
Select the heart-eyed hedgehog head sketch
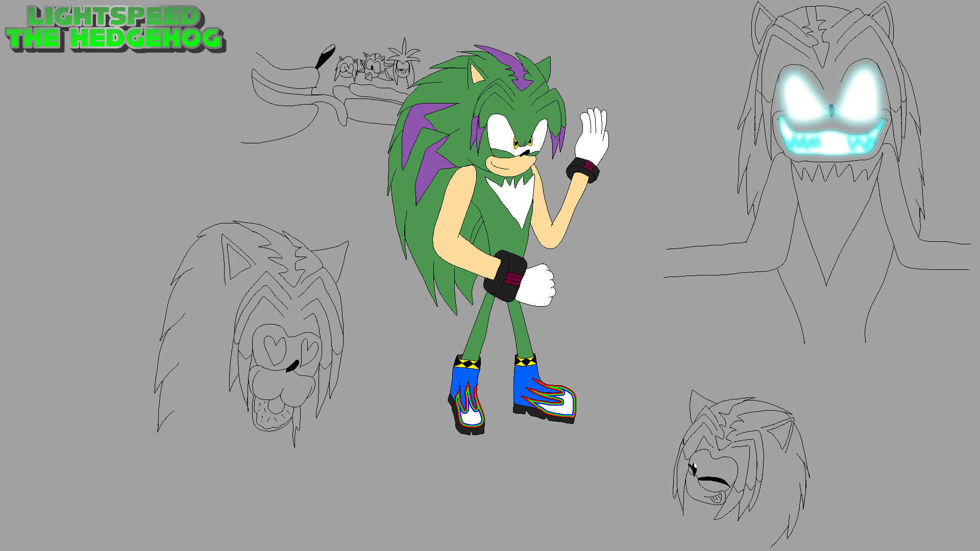coord(251,334)
